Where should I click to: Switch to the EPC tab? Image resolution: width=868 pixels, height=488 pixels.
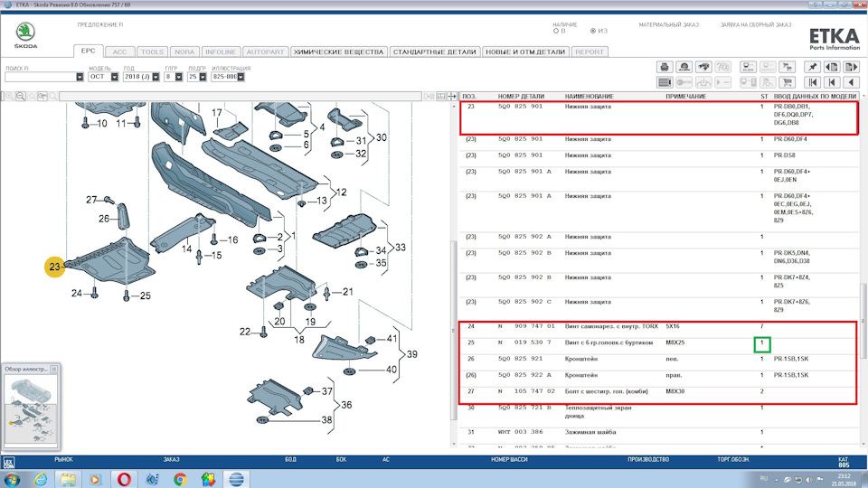pos(88,51)
